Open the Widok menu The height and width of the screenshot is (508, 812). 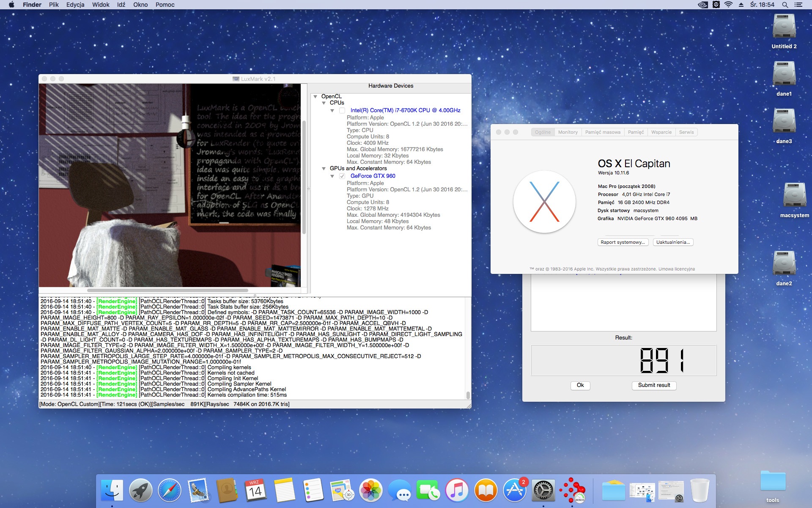click(101, 5)
